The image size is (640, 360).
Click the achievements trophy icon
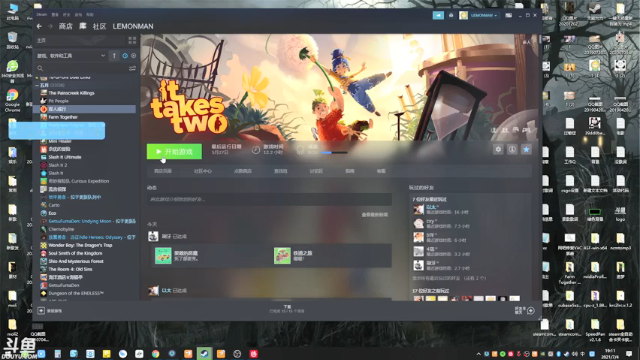click(300, 150)
